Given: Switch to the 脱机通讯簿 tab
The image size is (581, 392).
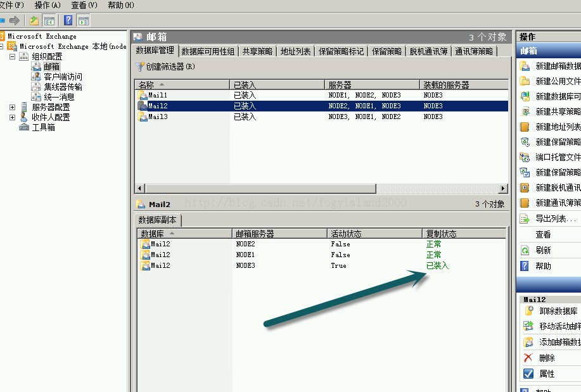Looking at the screenshot, I should click(x=428, y=51).
